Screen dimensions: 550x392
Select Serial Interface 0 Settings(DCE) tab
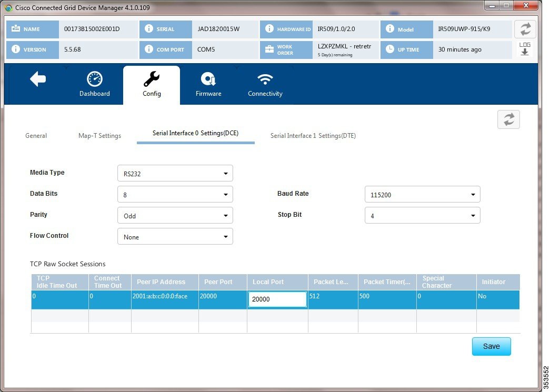[195, 133]
